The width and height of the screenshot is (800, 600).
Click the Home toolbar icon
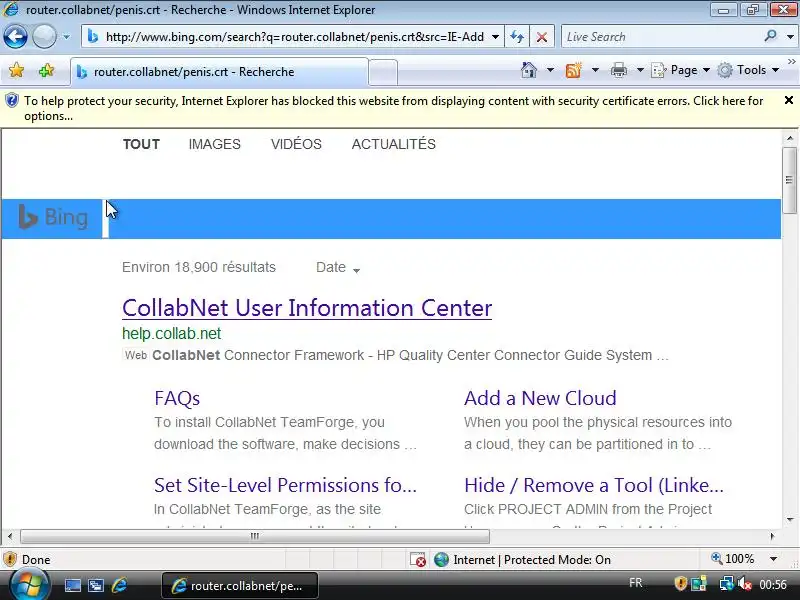(529, 70)
